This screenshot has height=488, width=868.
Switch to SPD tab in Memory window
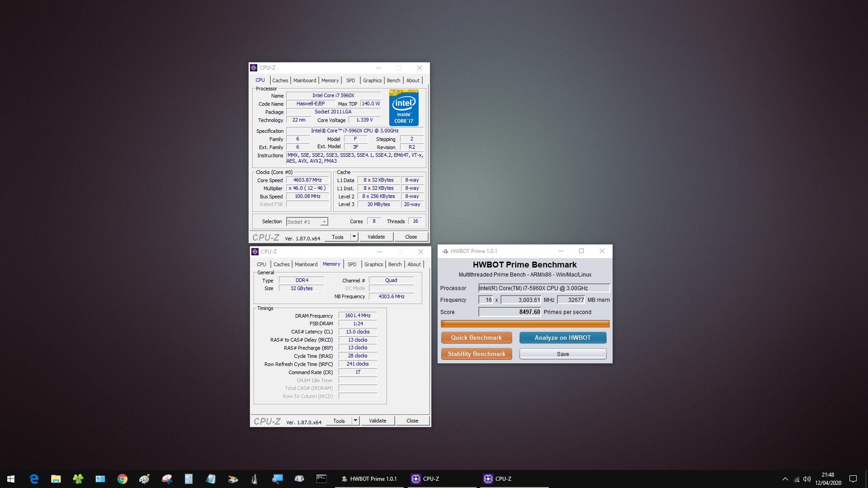pos(352,264)
